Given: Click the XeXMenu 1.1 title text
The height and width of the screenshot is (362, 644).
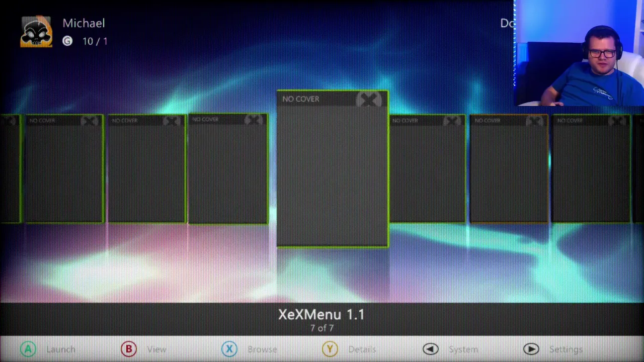Looking at the screenshot, I should click(321, 315).
